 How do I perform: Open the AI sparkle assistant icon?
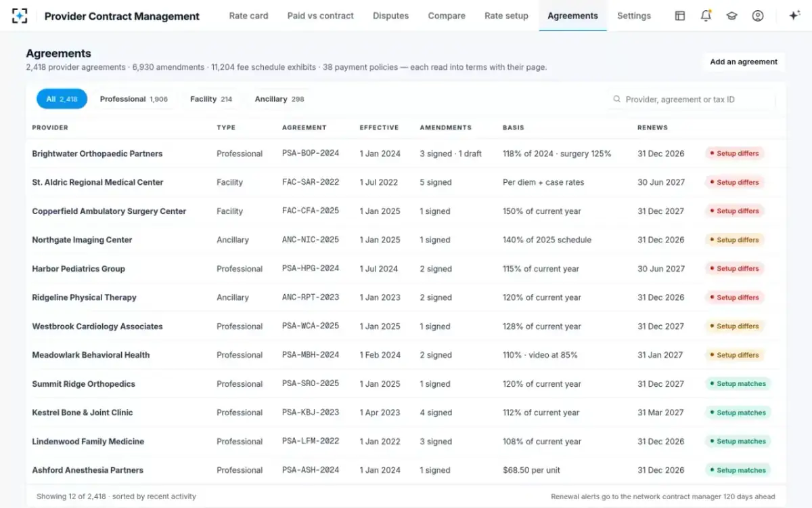(794, 16)
